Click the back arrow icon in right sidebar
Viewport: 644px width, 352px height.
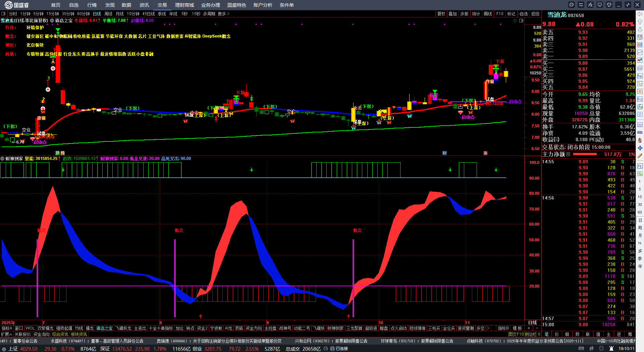pos(640,14)
